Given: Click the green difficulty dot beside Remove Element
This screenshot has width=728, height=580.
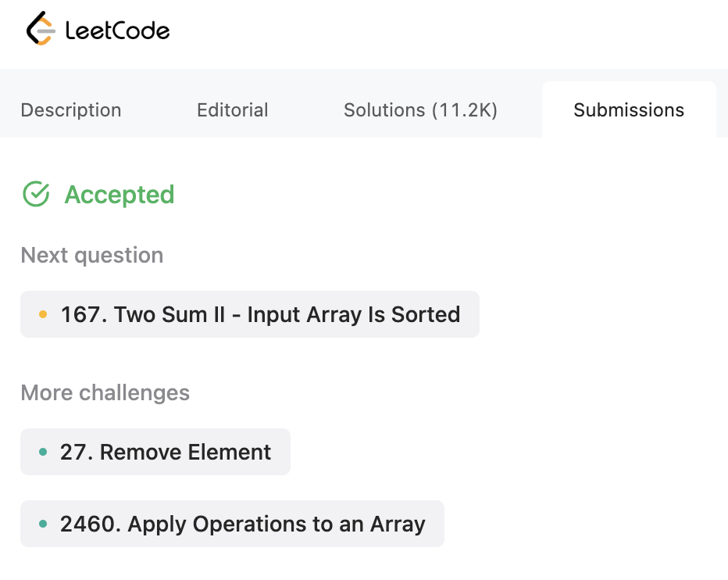Looking at the screenshot, I should (43, 452).
